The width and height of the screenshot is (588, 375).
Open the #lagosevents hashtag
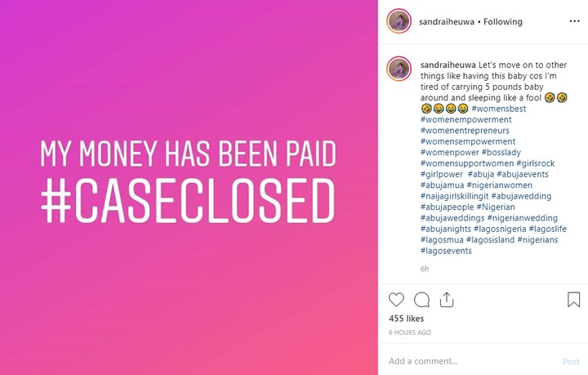click(446, 251)
